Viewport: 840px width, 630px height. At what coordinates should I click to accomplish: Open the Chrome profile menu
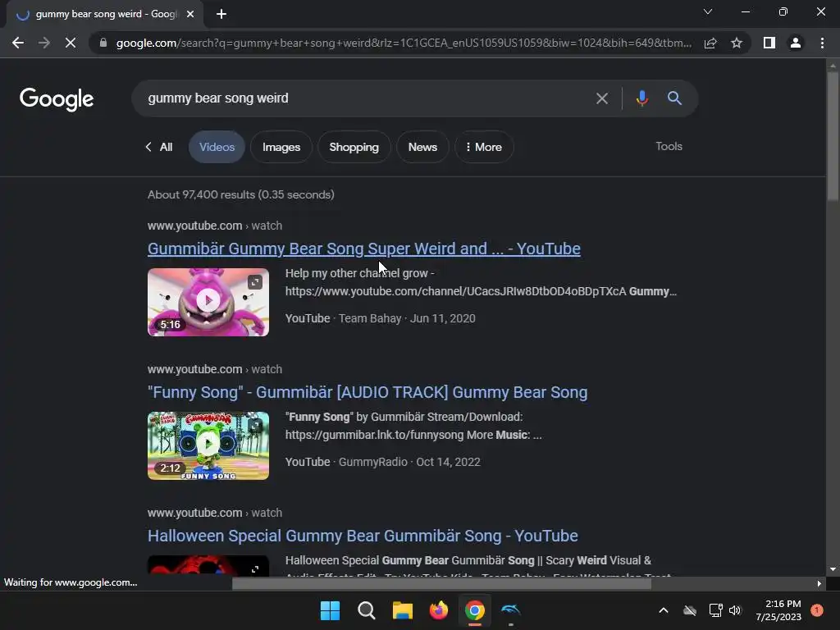pyautogui.click(x=796, y=43)
